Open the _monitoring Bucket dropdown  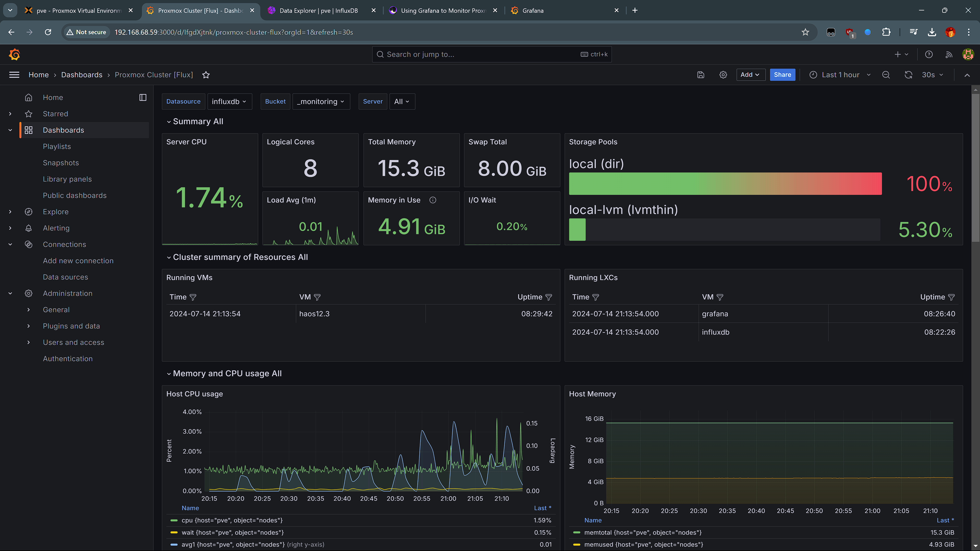(x=321, y=102)
